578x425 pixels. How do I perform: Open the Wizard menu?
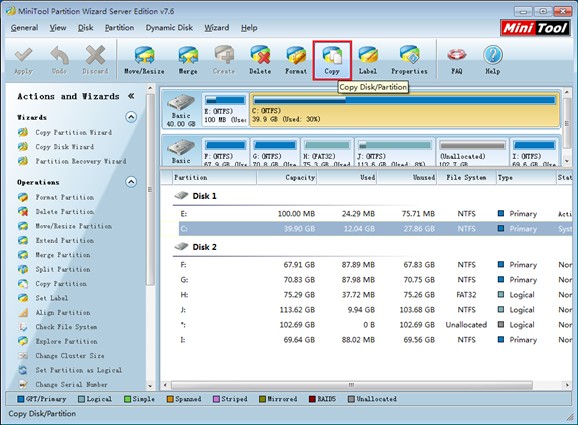pos(217,28)
